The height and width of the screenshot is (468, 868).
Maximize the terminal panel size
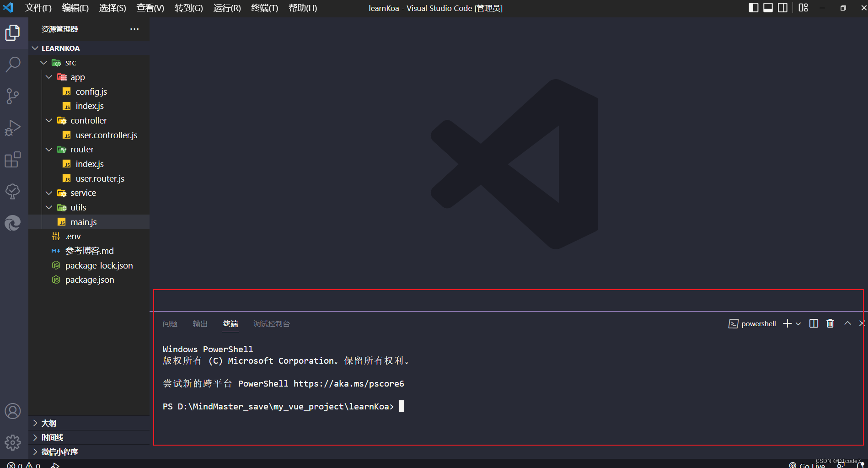(847, 323)
